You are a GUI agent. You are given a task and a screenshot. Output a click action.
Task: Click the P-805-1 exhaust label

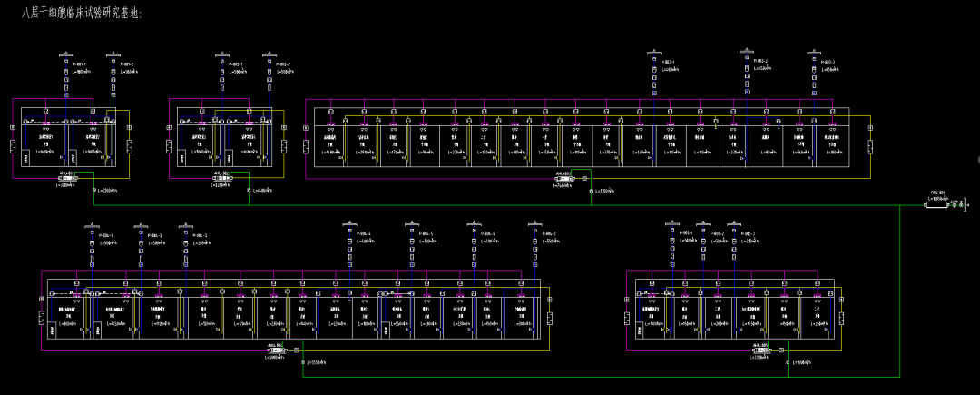coord(684,233)
